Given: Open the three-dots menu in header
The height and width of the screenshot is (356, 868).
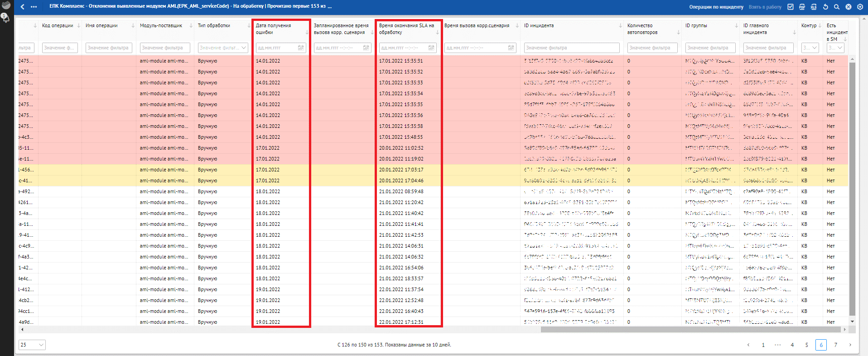Looking at the screenshot, I should point(34,7).
